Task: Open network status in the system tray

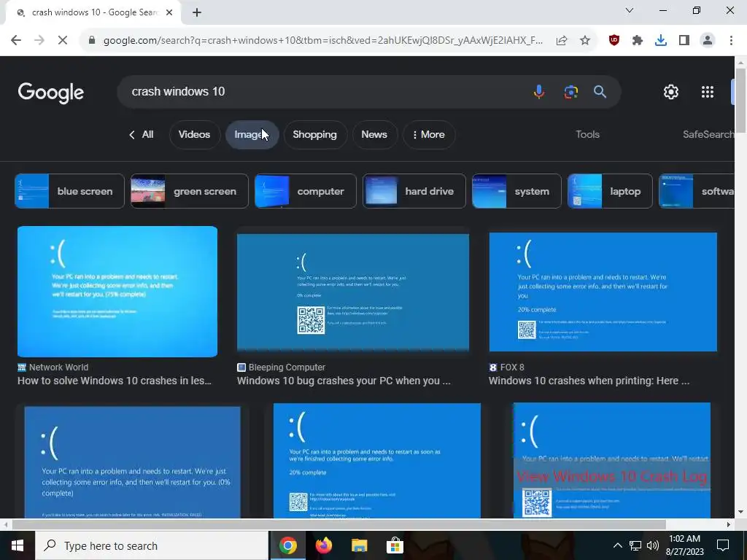Action: [x=635, y=545]
